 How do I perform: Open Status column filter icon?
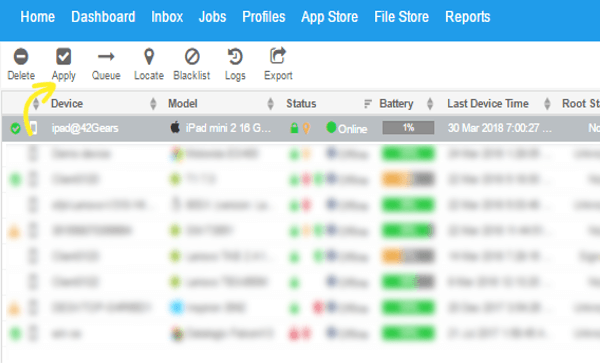(x=368, y=103)
